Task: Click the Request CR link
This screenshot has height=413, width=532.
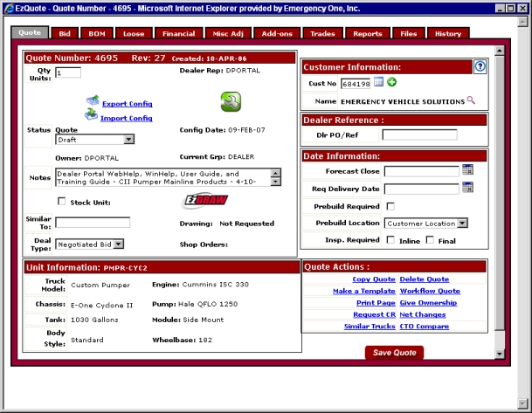Action: pos(374,314)
